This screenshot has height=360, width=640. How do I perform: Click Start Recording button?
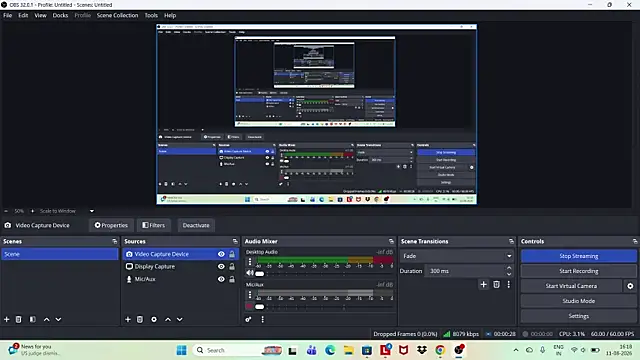click(579, 271)
